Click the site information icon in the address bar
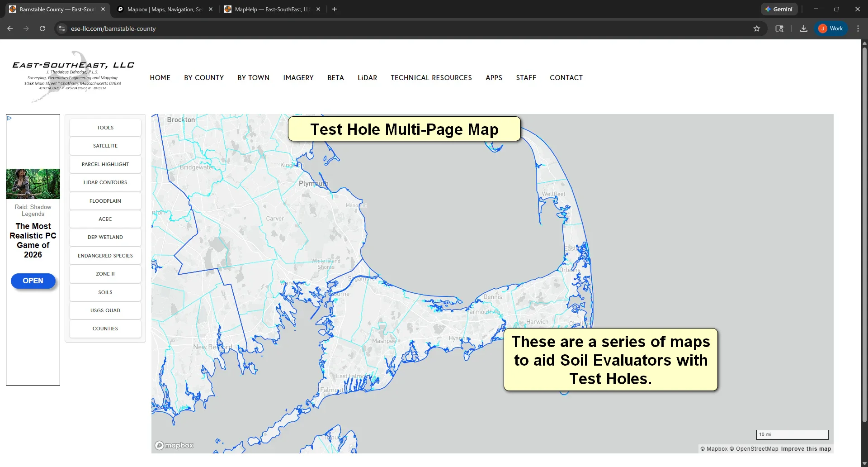 click(61, 29)
